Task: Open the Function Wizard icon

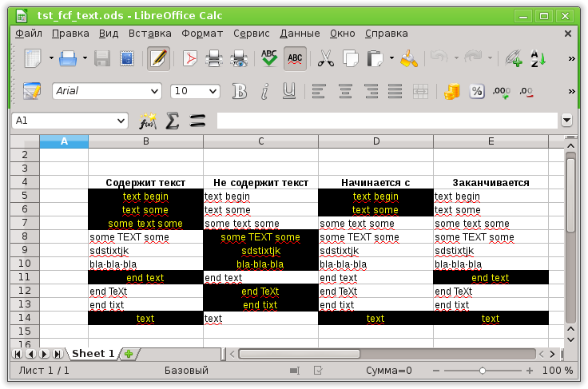Action: 148,121
